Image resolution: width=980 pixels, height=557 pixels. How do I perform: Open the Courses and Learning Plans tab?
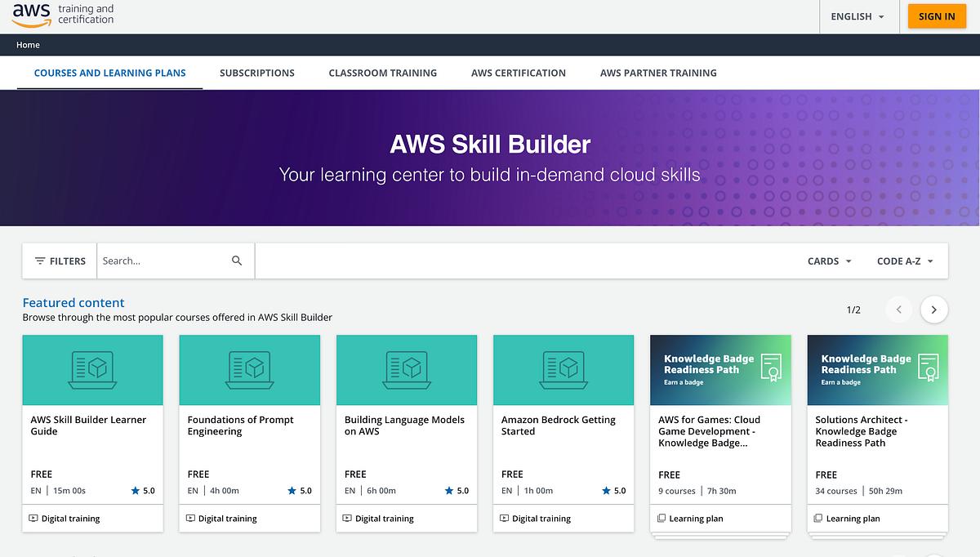110,73
